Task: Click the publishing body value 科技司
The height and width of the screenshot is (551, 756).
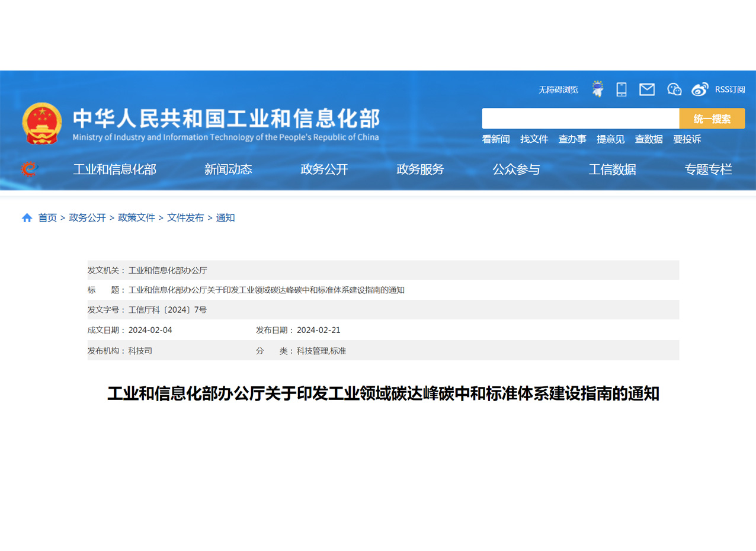Action: click(140, 351)
